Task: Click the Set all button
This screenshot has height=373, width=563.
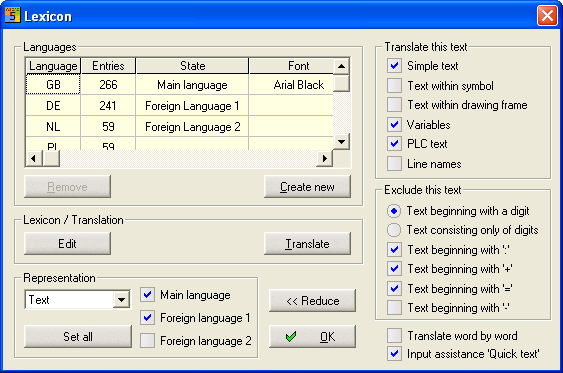Action: [78, 336]
